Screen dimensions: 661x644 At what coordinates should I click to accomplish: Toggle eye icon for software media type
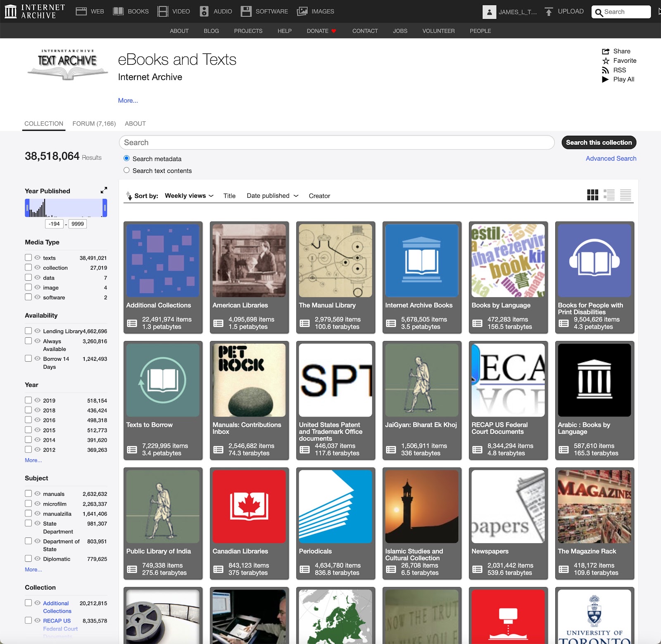point(38,297)
